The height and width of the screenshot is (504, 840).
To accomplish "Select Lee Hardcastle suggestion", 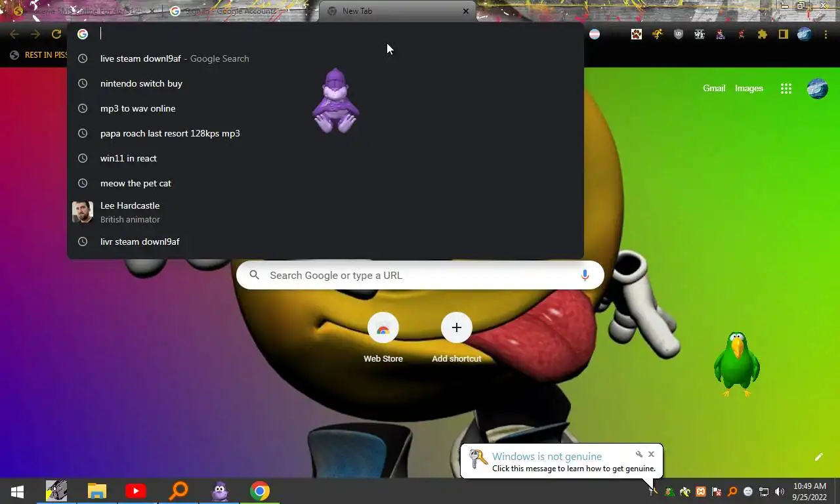I will tap(325, 212).
